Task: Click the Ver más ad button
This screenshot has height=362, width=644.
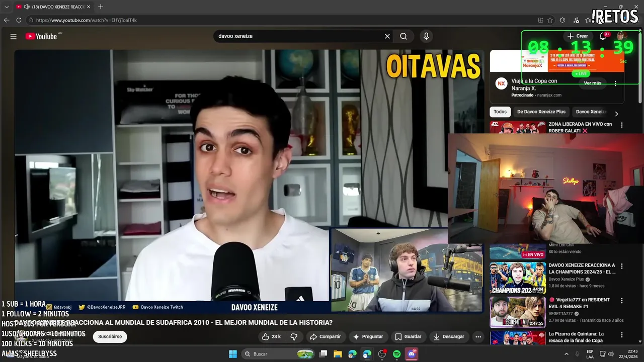Action: [593, 83]
